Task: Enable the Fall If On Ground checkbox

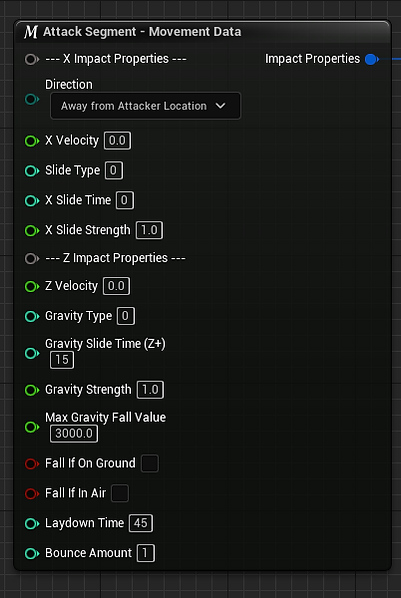Action: tap(150, 463)
